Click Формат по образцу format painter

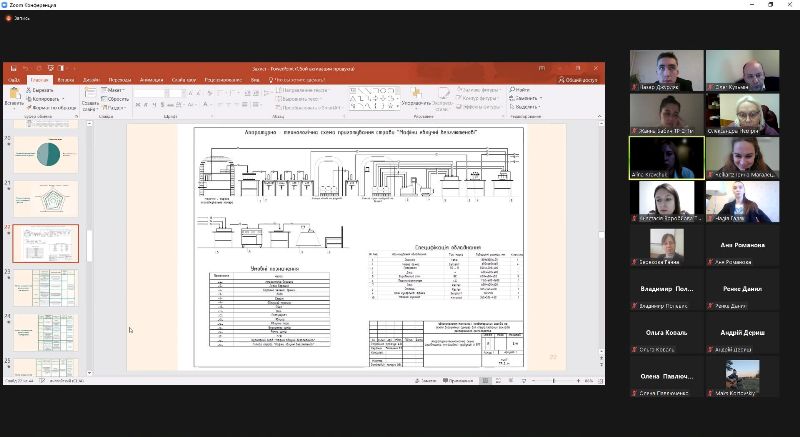pyautogui.click(x=51, y=108)
